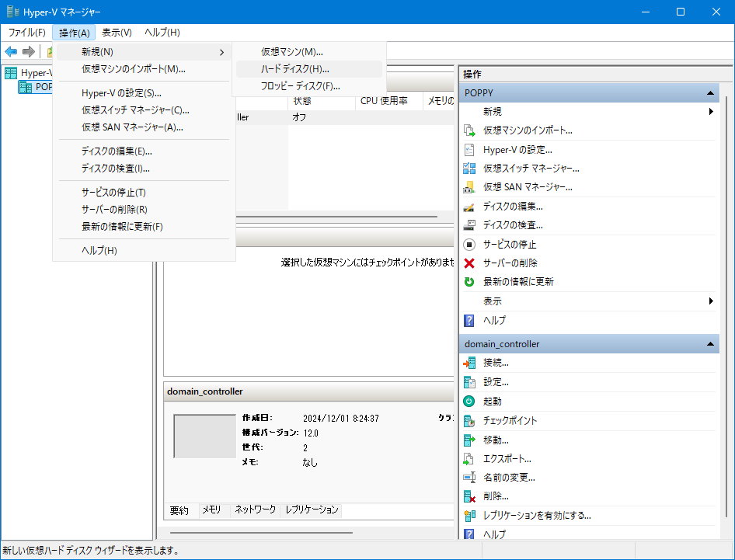Select ディスクの検査(I)... menu entry

144,169
